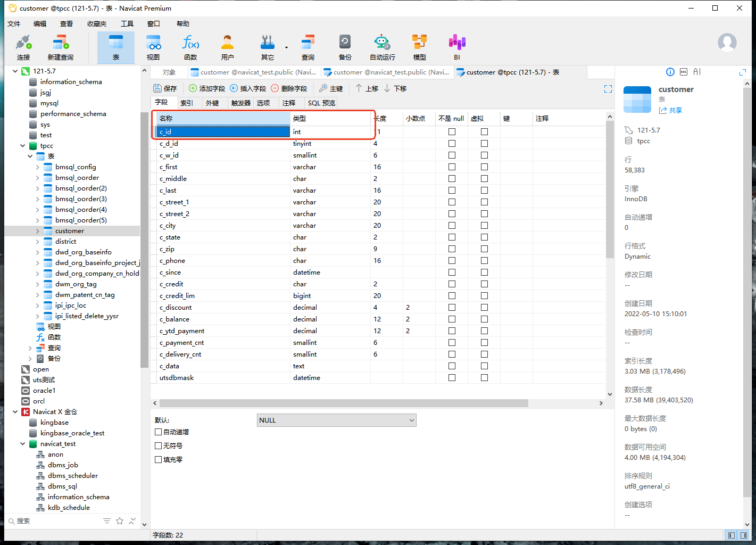Screen dimensions: 756x545
Task: Switch to the 触发器 tab
Action: tap(241, 103)
